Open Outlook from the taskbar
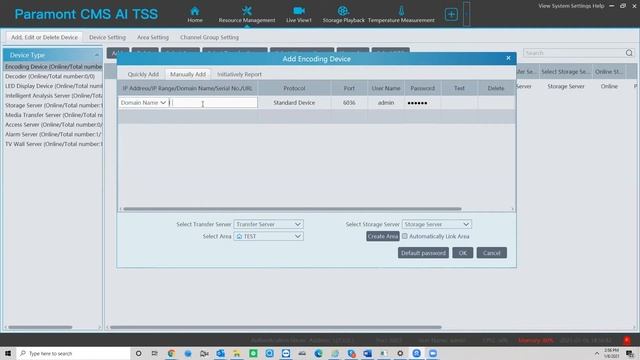The image size is (640, 360). click(x=220, y=353)
